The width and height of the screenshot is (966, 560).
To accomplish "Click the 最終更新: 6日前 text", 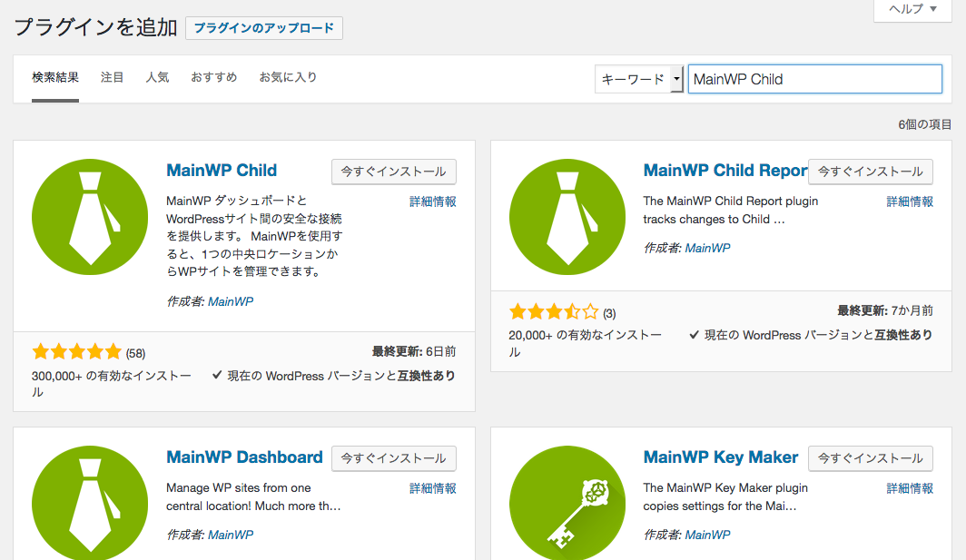I will point(414,352).
